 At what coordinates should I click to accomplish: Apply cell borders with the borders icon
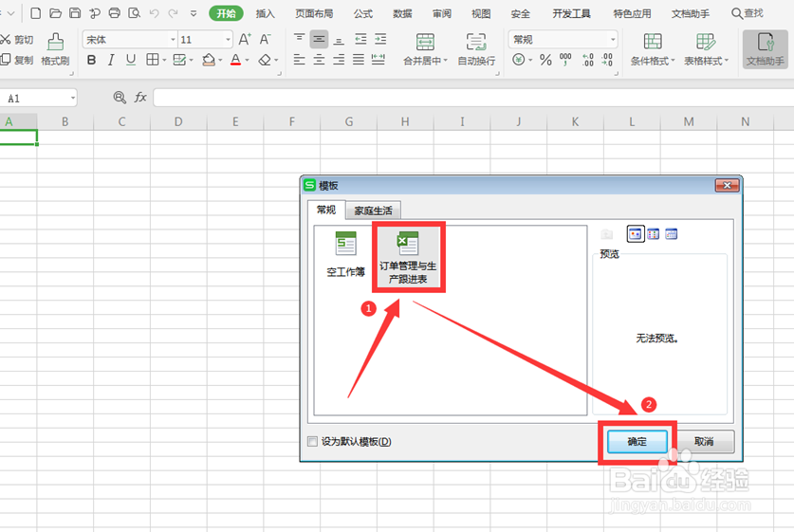coord(153,60)
